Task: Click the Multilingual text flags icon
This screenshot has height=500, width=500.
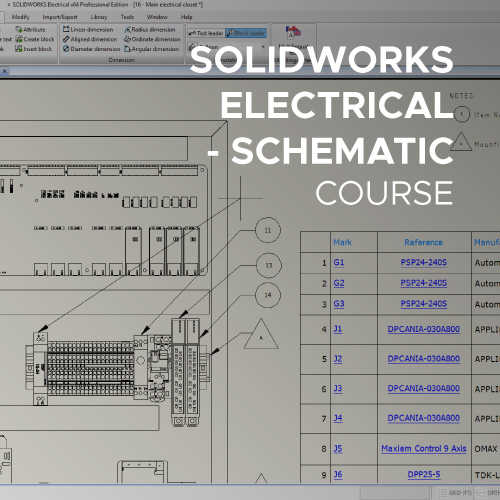Action: click(293, 32)
